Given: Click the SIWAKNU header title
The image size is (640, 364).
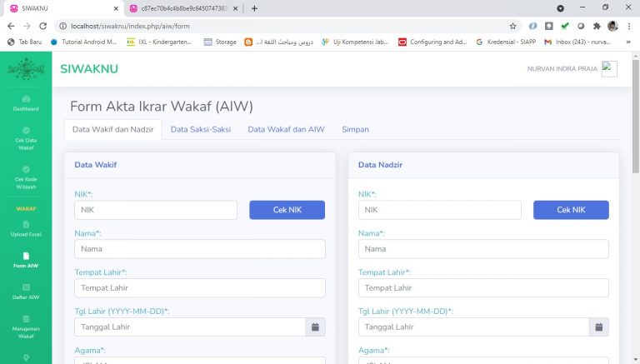Looking at the screenshot, I should click(x=89, y=68).
